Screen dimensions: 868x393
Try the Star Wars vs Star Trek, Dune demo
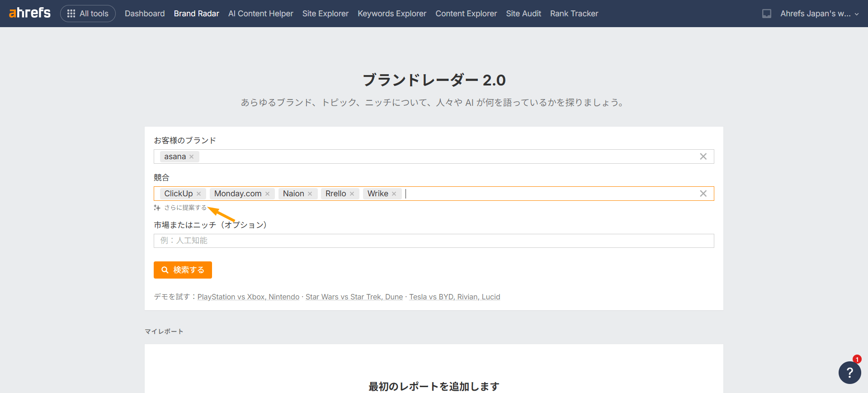pos(354,297)
